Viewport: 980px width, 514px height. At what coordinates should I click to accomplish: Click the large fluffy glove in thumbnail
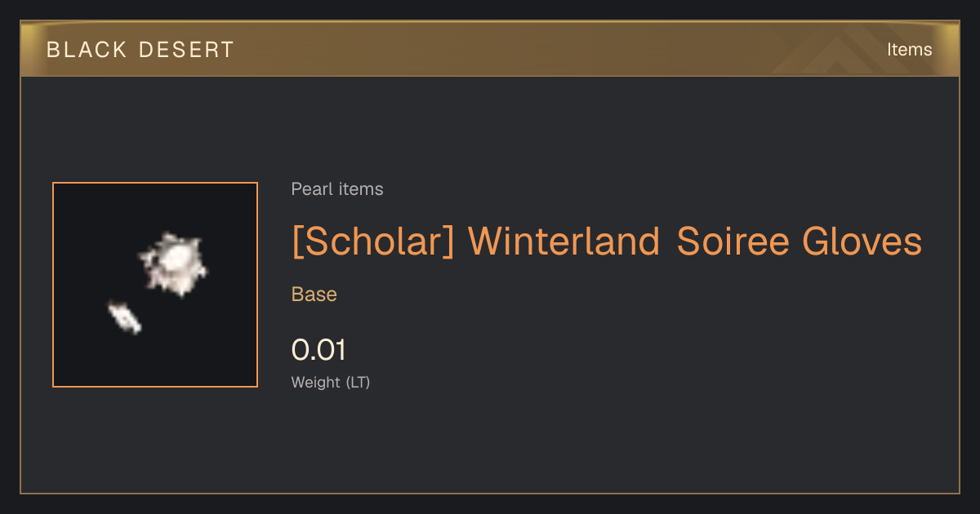(172, 264)
